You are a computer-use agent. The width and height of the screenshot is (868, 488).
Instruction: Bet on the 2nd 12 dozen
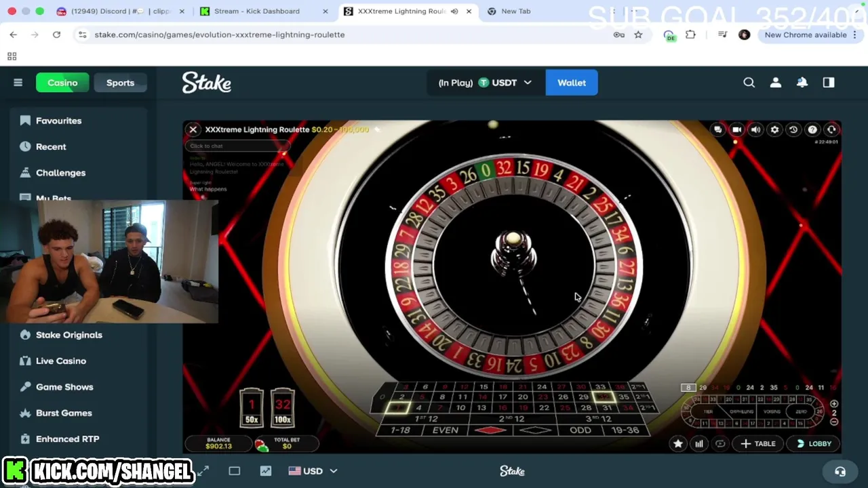pos(512,419)
